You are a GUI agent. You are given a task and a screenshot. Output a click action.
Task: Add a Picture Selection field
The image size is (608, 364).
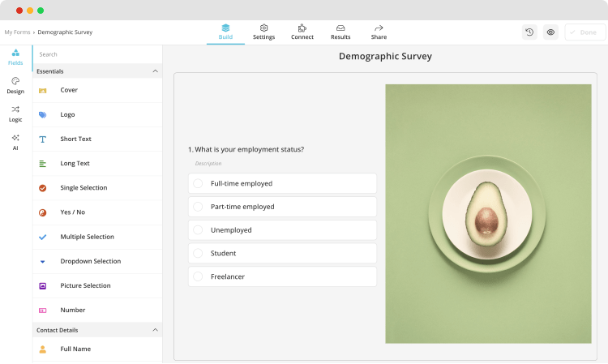point(85,286)
